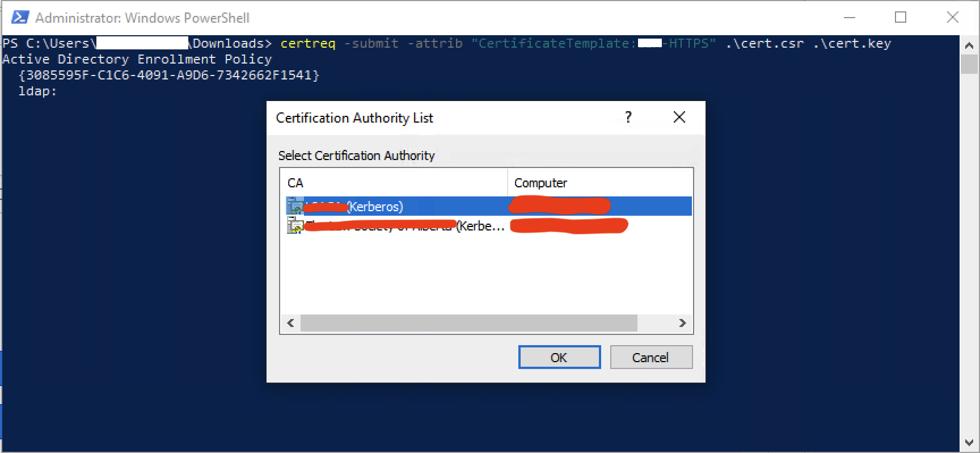This screenshot has width=980, height=453.
Task: Click the Cancel button in the dialog
Action: [x=651, y=357]
